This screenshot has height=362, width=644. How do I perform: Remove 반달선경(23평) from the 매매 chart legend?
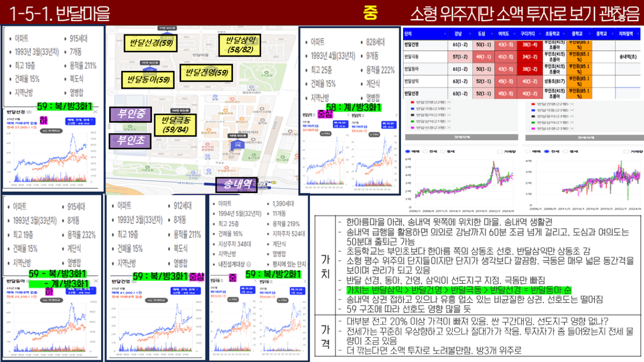click(450, 128)
